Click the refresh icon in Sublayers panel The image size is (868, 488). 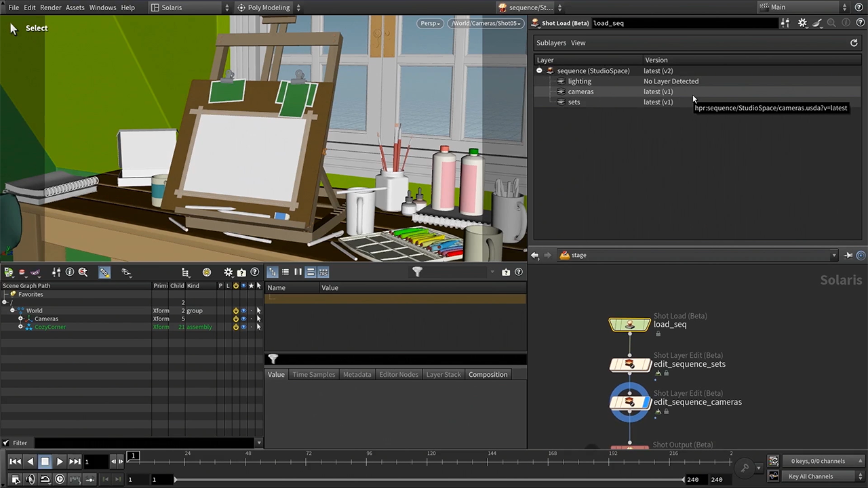[x=854, y=43]
